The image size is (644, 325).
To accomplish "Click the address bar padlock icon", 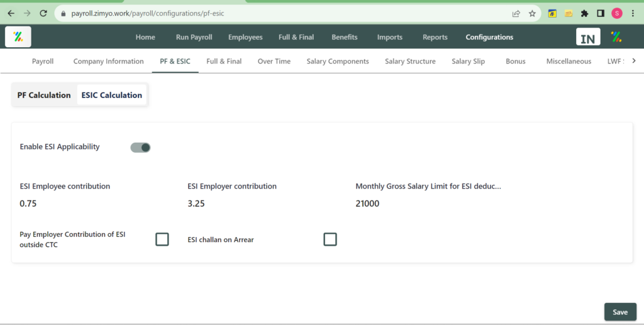I will pyautogui.click(x=64, y=14).
